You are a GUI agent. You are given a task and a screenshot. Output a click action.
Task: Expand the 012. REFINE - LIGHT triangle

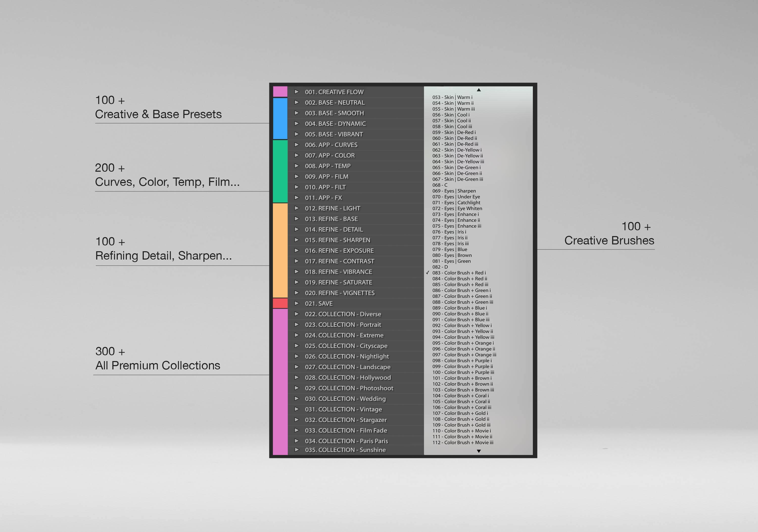click(296, 208)
